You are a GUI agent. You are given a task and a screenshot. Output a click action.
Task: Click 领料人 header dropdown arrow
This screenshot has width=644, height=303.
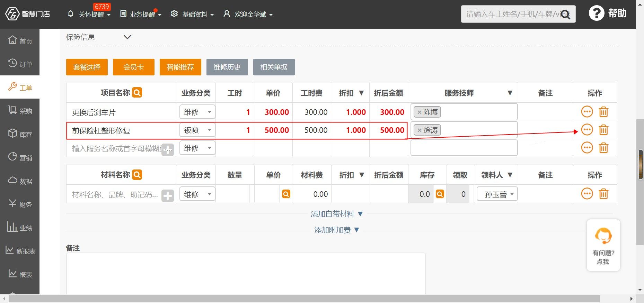510,175
